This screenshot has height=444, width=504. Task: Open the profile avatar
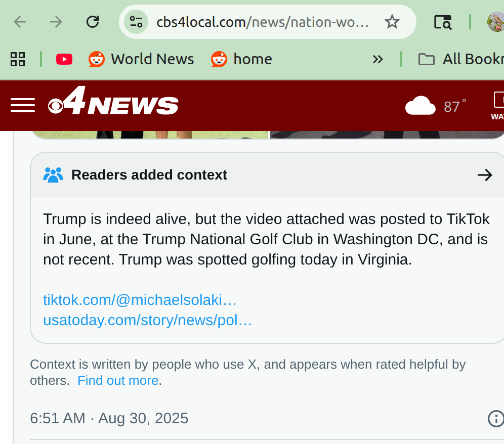(496, 22)
